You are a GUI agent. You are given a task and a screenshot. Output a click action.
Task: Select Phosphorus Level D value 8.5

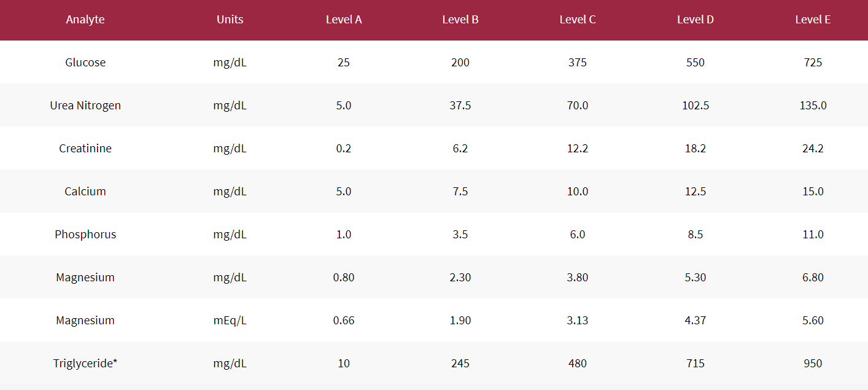[x=696, y=235]
